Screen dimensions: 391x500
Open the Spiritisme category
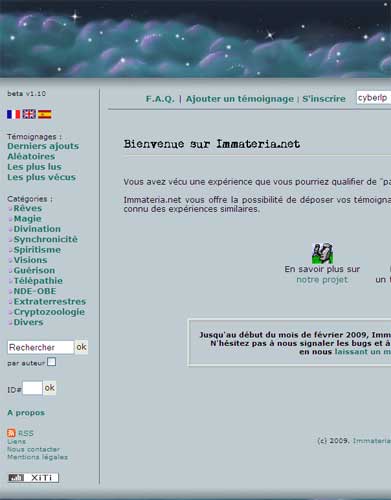37,250
